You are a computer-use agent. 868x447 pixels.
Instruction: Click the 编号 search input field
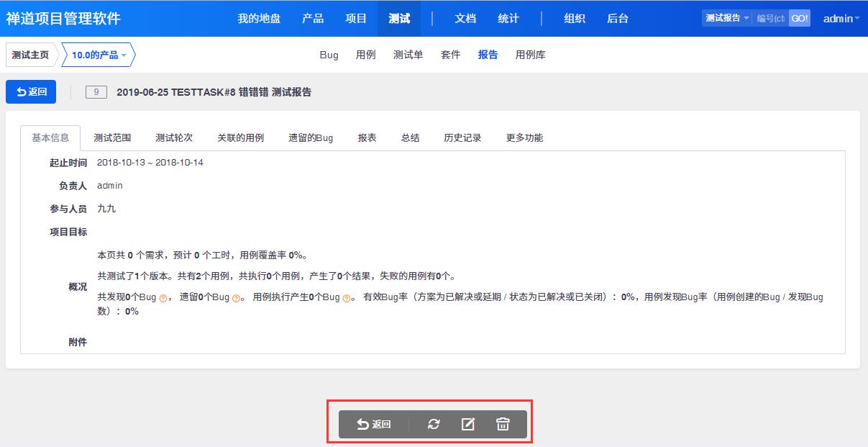coord(770,18)
